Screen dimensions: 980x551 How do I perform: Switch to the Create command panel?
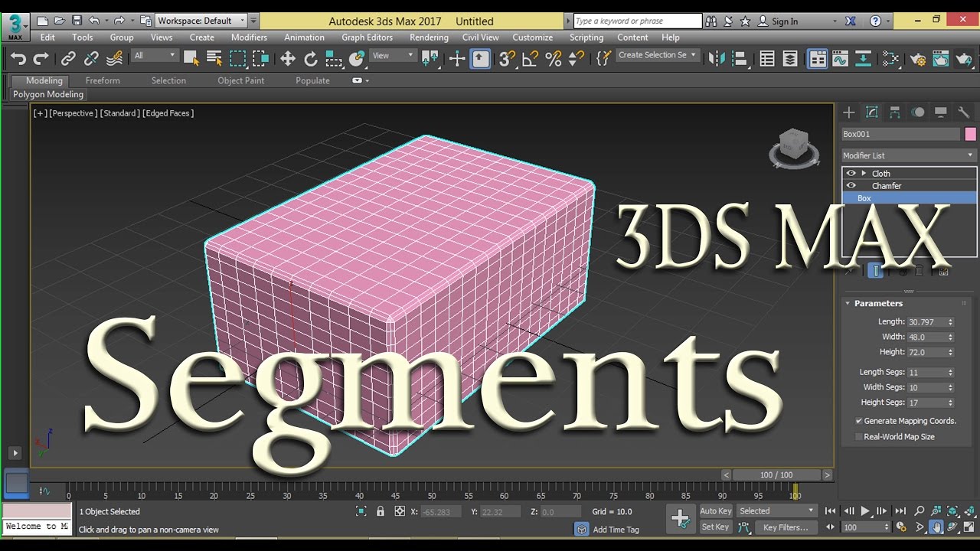pos(848,112)
